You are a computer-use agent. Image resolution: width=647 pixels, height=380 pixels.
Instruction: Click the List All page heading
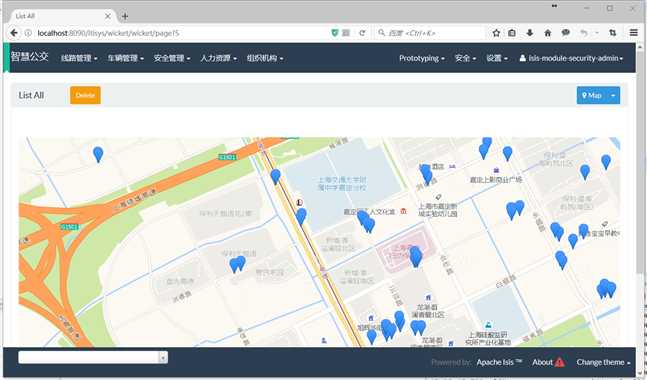click(x=31, y=95)
